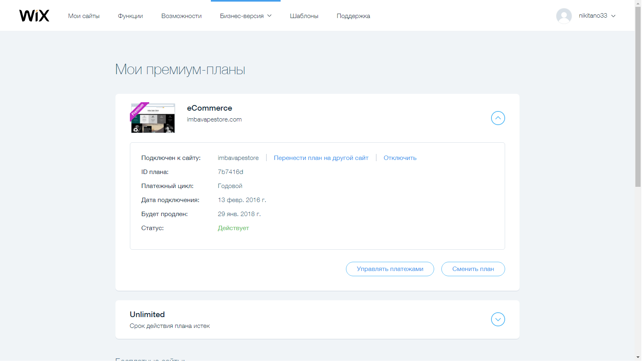Click Перенести план на другой сайт link
The height and width of the screenshot is (364, 643).
321,158
